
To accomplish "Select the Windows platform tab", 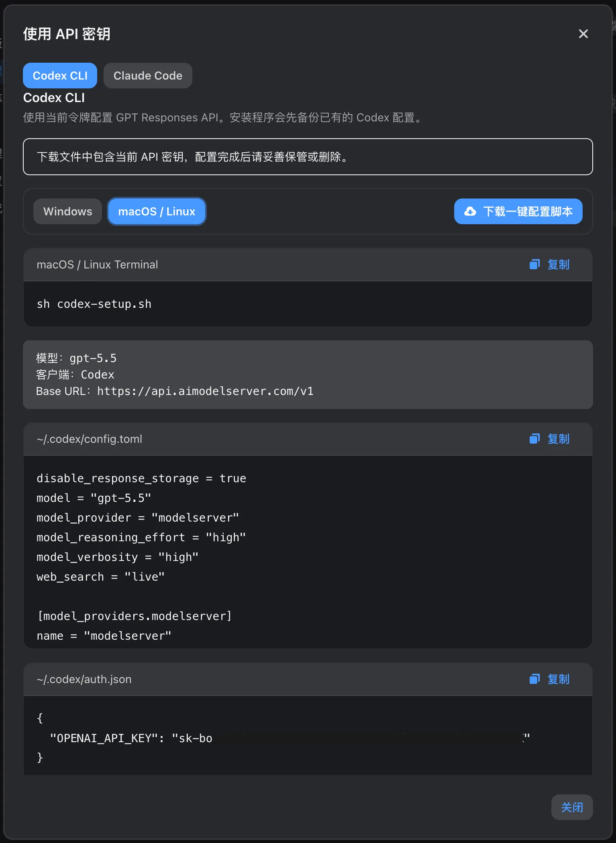I will 67,211.
